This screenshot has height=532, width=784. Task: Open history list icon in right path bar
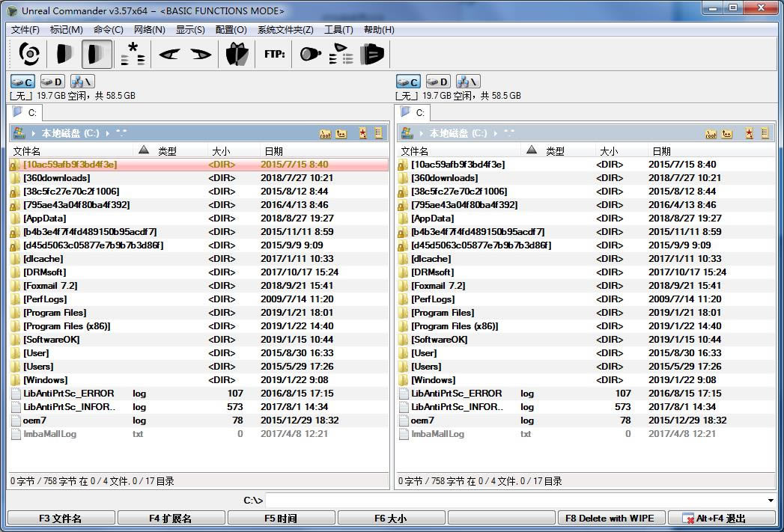(x=765, y=133)
